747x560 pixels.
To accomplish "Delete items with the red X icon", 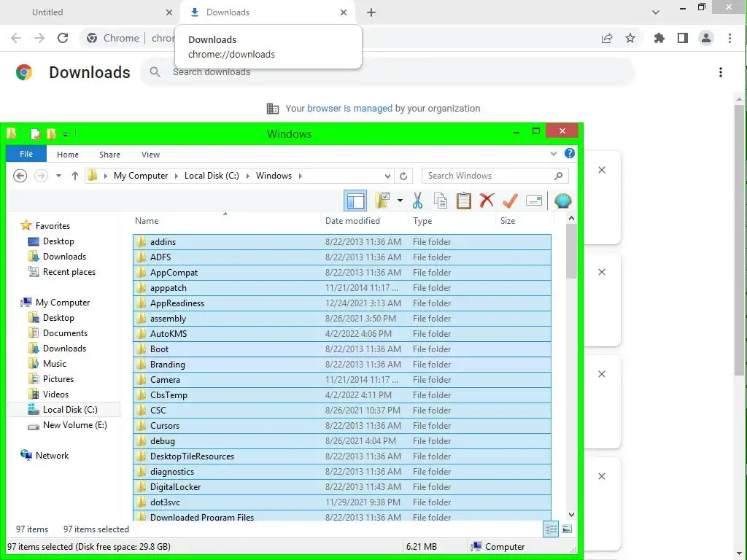I will [487, 201].
